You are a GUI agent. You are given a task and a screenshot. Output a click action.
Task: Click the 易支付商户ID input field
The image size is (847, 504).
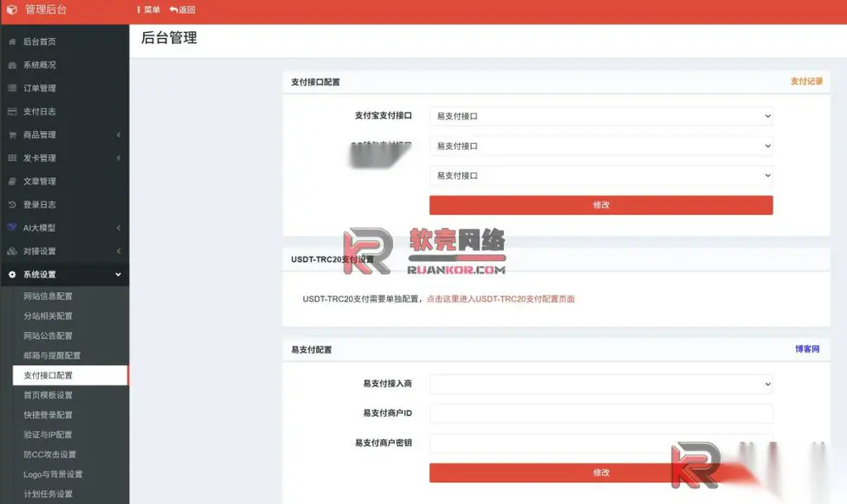tap(601, 413)
